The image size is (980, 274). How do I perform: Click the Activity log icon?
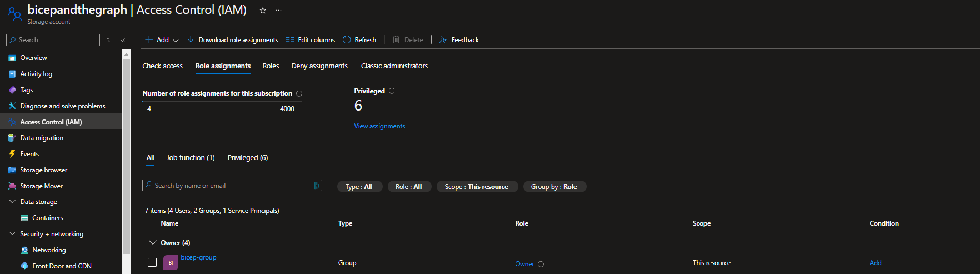(x=12, y=74)
